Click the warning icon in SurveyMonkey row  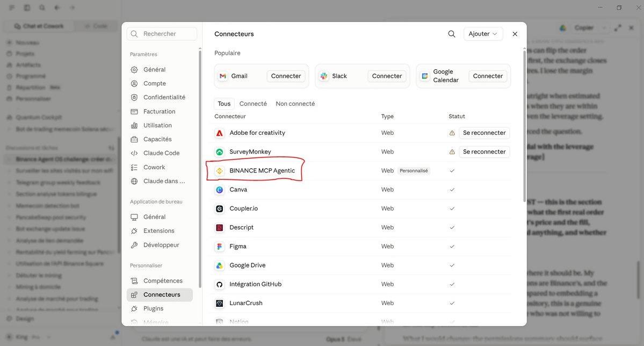[x=452, y=152]
